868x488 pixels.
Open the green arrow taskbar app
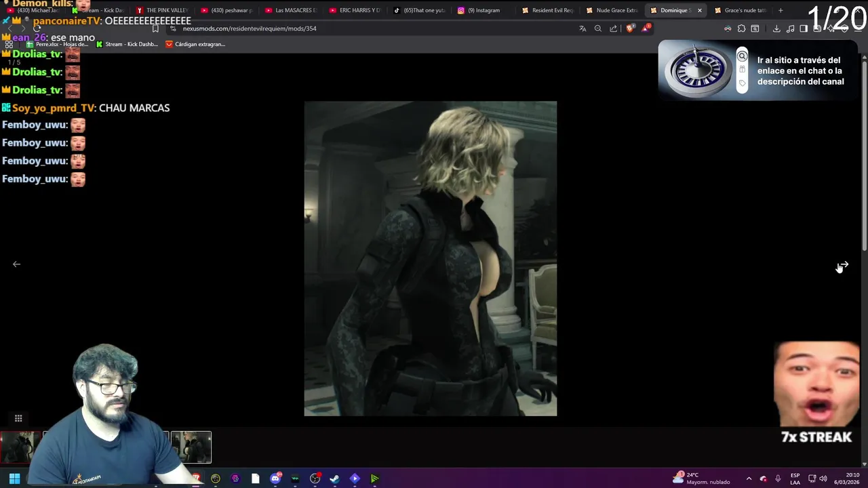pos(374,479)
